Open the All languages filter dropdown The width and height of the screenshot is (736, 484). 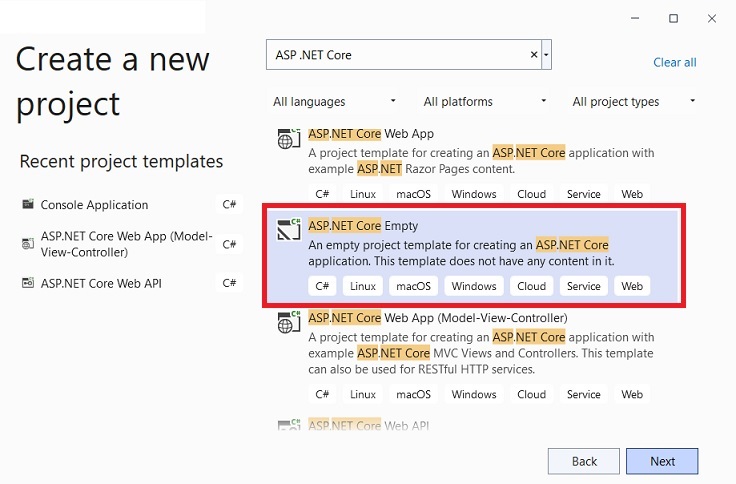tap(334, 101)
